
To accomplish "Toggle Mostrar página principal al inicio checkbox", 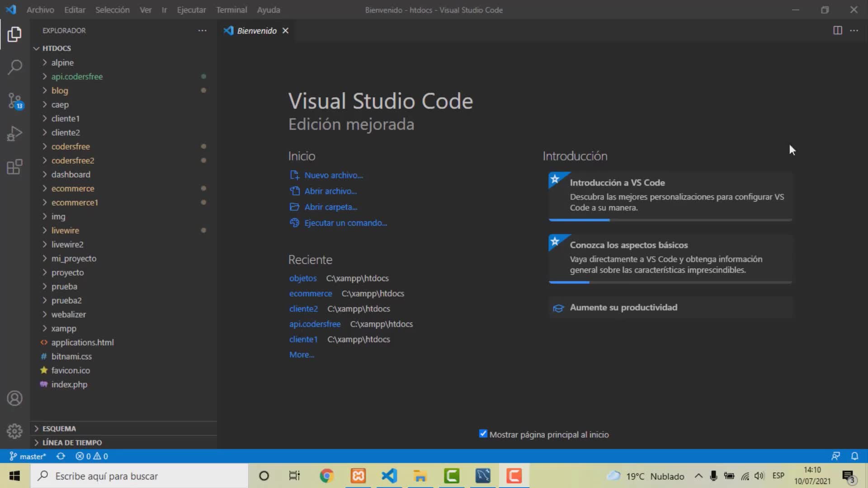I will click(x=483, y=434).
